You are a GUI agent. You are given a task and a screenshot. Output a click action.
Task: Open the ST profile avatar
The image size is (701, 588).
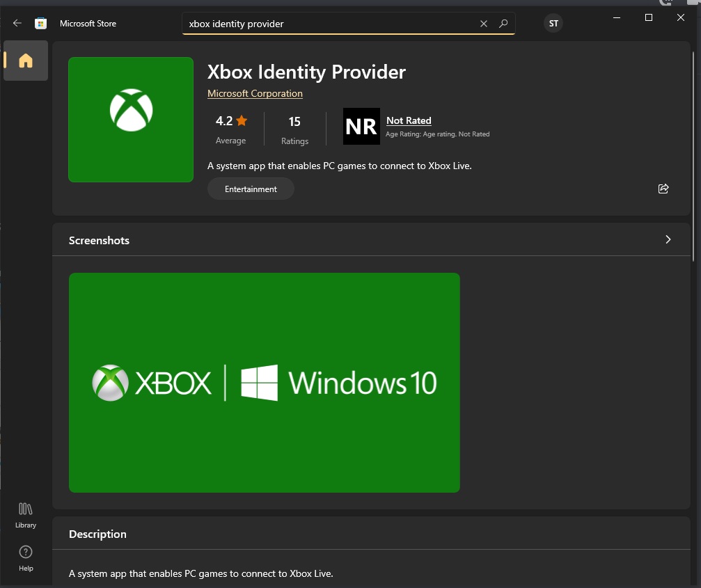pyautogui.click(x=553, y=24)
